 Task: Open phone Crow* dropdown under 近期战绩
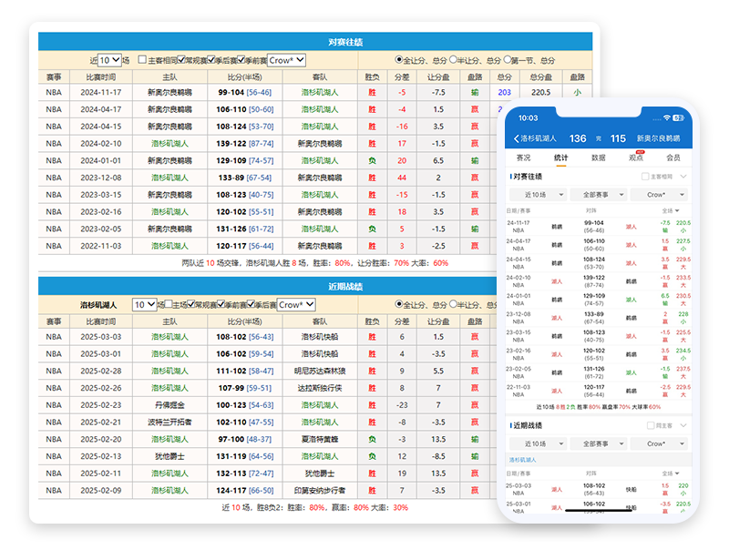pos(659,443)
